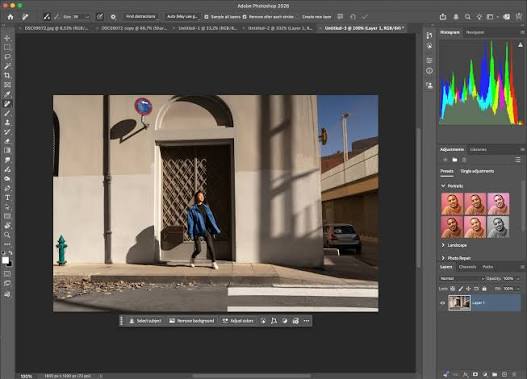
Task: Expand the Landscape presets group
Action: [x=443, y=245]
